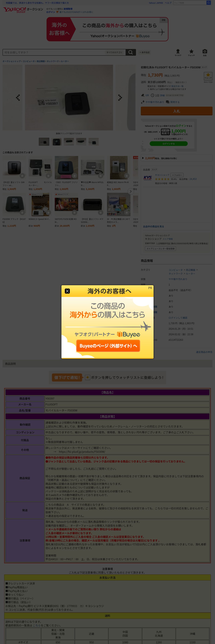This screenshot has height=644, width=215.
Task: Click ログイン link in header
Action: tap(51, 12)
